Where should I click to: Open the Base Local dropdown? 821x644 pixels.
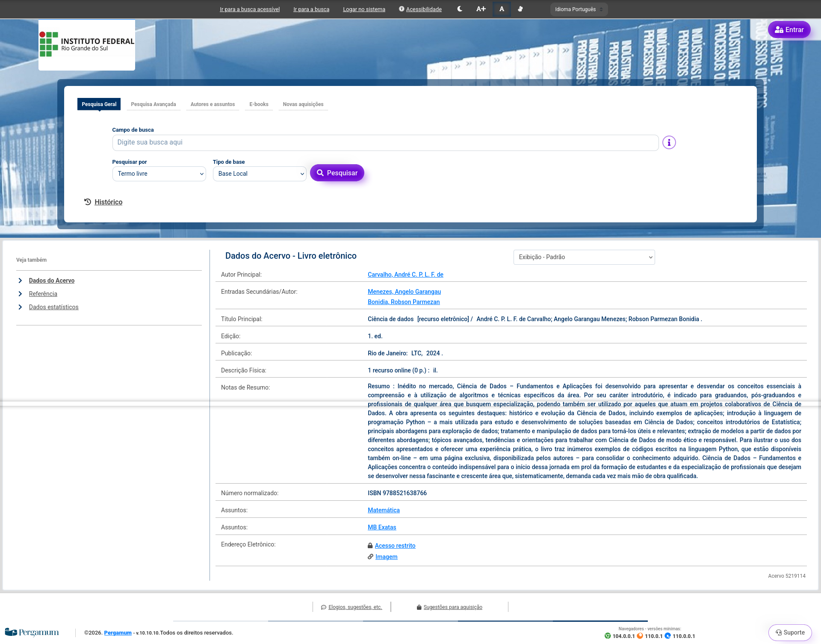pyautogui.click(x=260, y=174)
